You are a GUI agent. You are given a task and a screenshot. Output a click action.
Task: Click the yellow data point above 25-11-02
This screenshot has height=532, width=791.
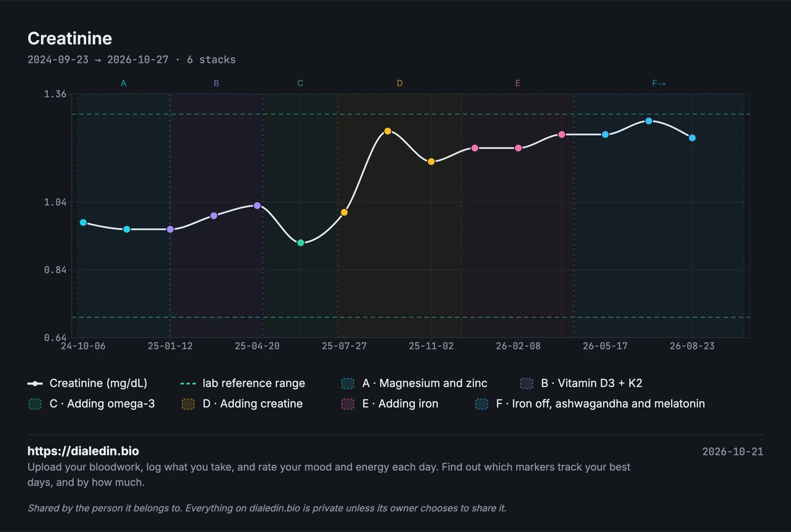pos(431,162)
